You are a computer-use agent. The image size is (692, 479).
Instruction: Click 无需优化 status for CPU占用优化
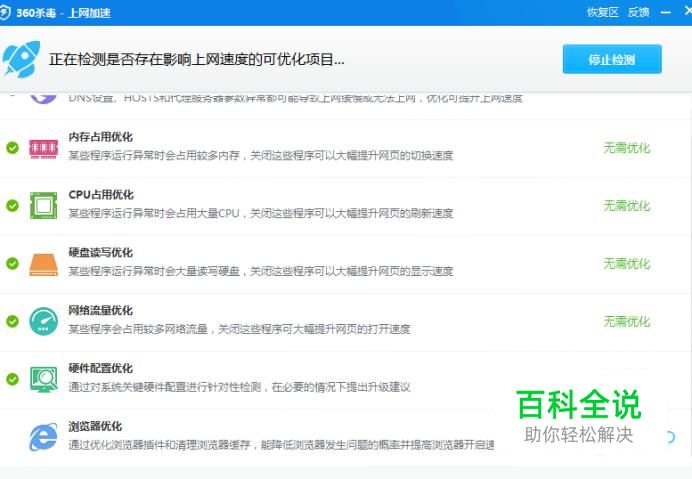point(627,206)
